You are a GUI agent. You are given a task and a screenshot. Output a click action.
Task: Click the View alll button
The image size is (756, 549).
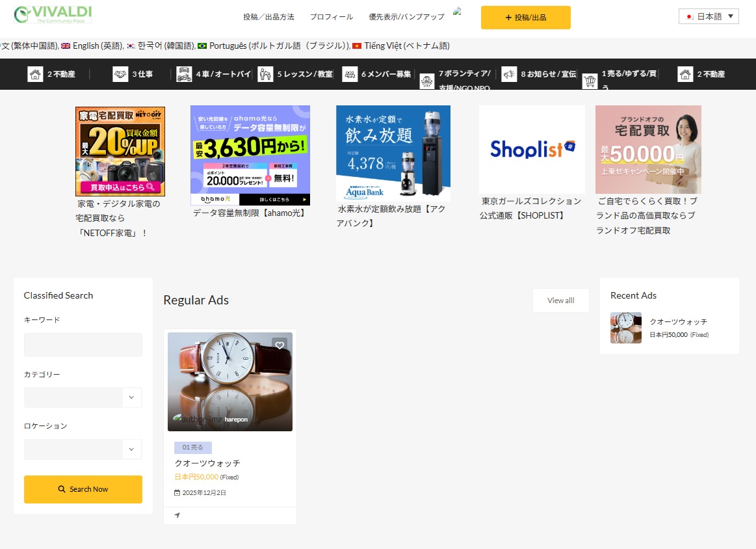[560, 301]
